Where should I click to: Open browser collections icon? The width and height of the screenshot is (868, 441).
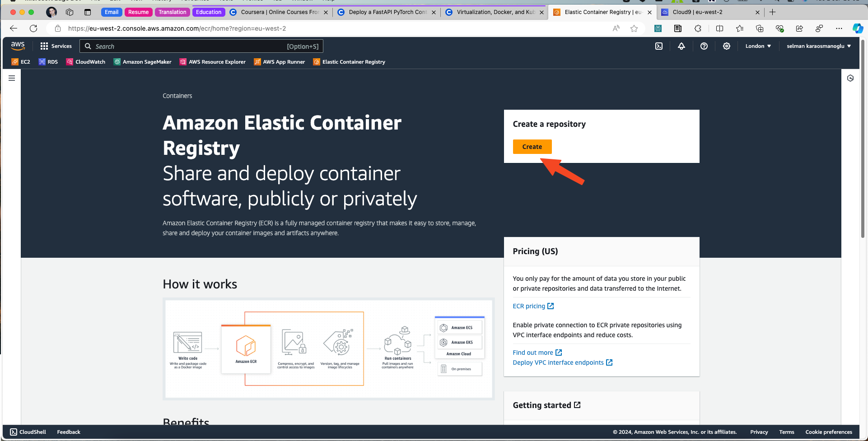click(x=760, y=28)
